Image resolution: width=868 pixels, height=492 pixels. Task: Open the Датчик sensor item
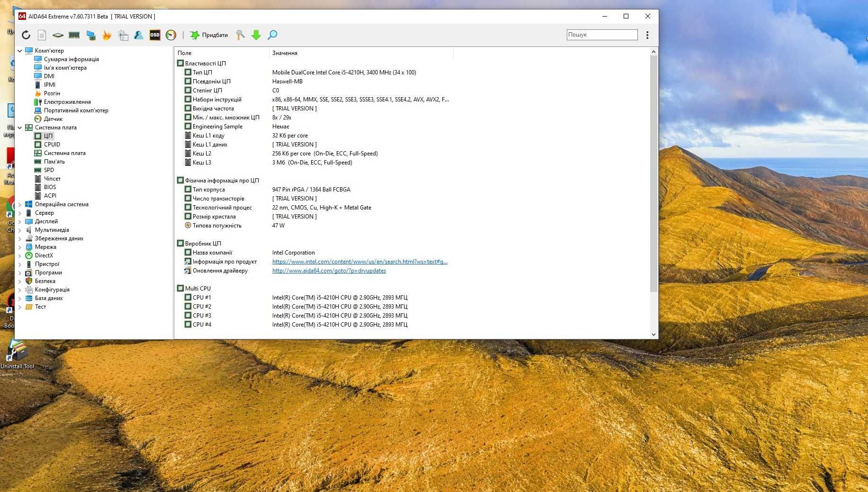53,119
